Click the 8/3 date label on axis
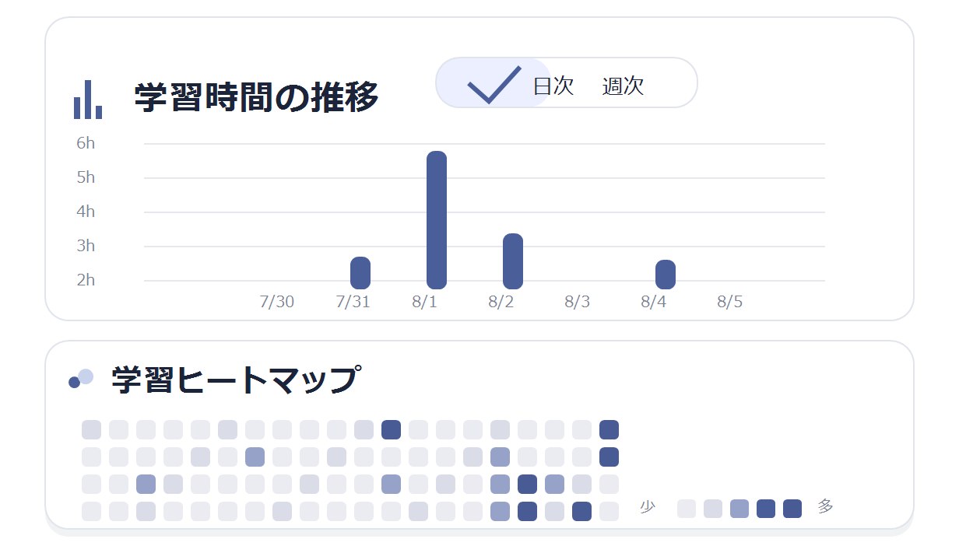 pos(578,302)
